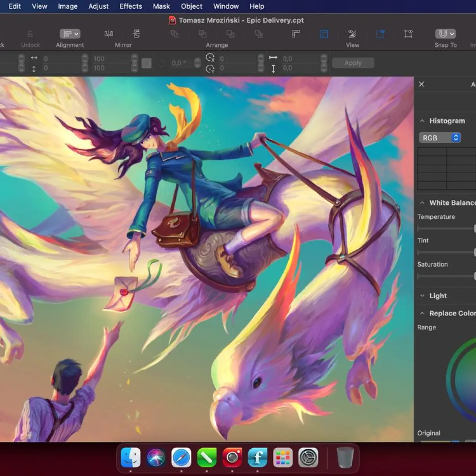Image resolution: width=476 pixels, height=476 pixels.
Task: Click the rotate around Y axis icon
Action: (x=210, y=69)
